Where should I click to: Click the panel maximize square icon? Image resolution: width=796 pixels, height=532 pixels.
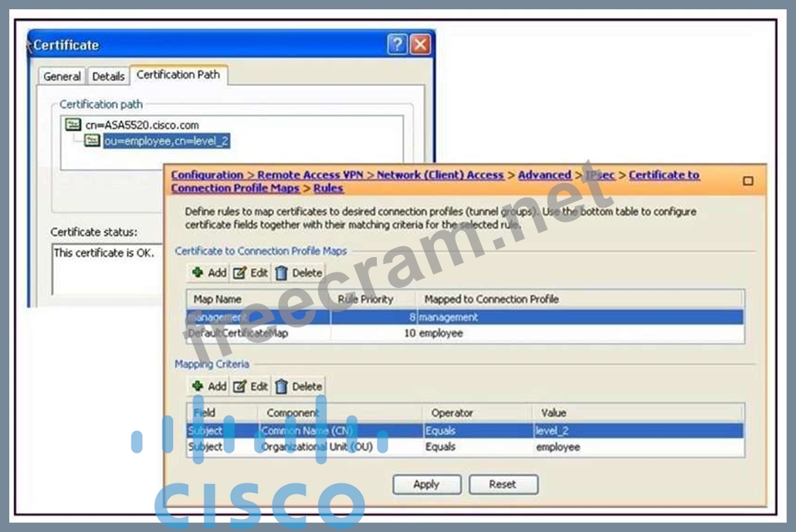(x=747, y=181)
